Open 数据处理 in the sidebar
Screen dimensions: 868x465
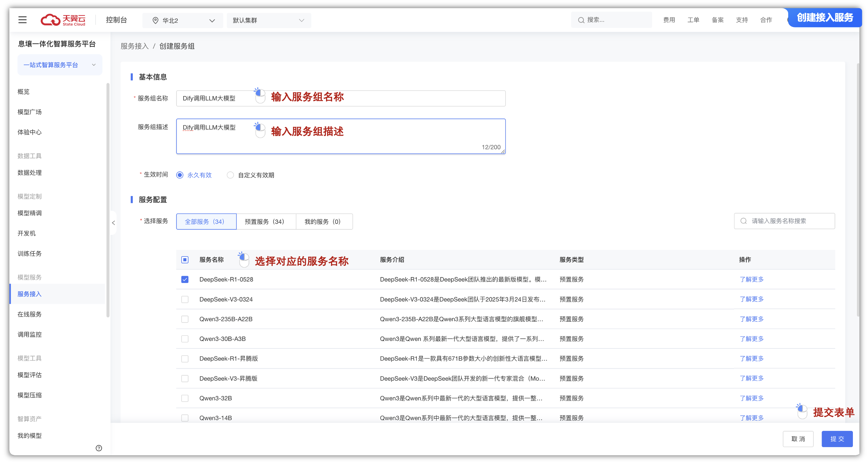click(x=30, y=173)
